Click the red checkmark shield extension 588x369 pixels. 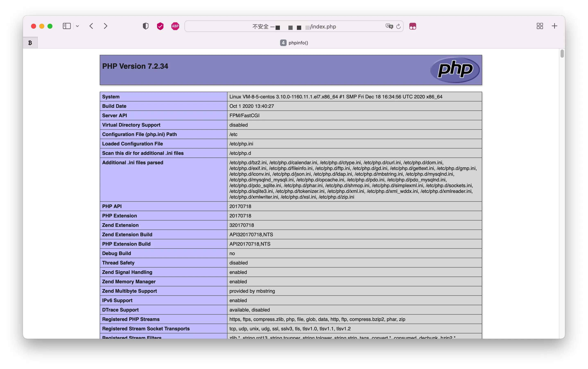pyautogui.click(x=160, y=26)
